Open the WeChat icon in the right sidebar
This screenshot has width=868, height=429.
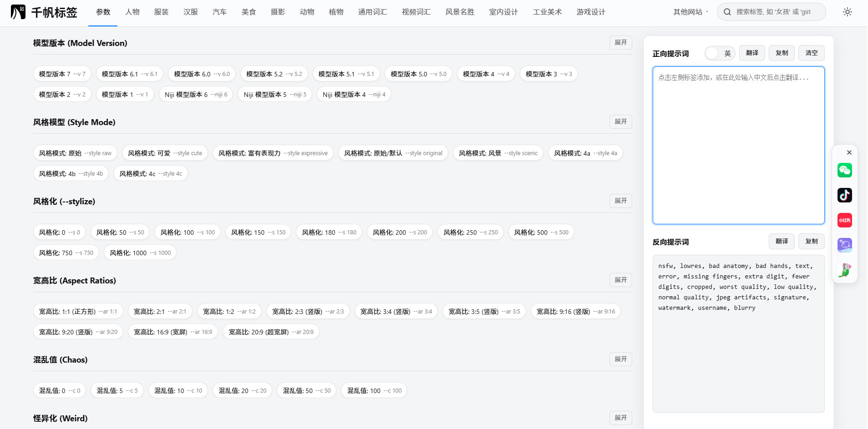844,170
